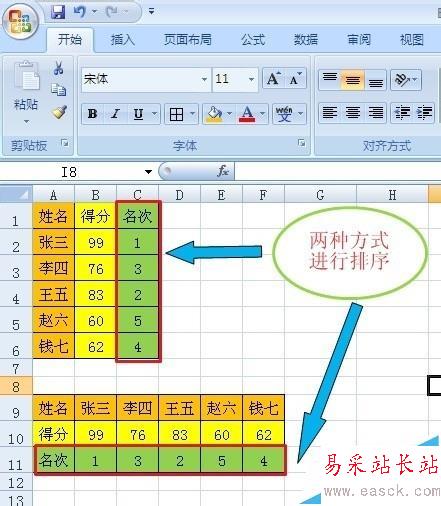
Task: Customize the Quick Access Toolbar
Action: click(151, 12)
